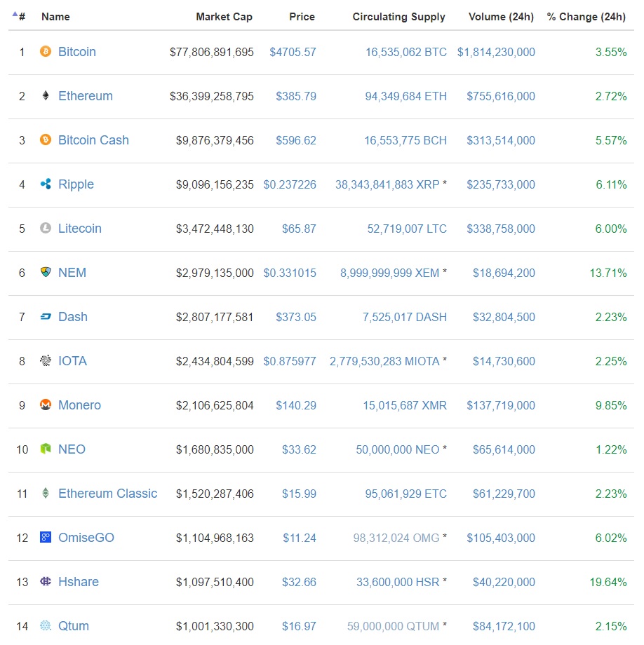Click the Qtum logo icon
Image resolution: width=644 pixels, height=645 pixels.
46,625
